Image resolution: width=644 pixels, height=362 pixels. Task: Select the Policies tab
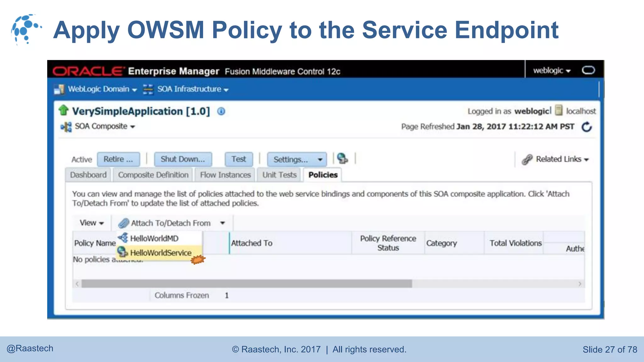click(323, 175)
